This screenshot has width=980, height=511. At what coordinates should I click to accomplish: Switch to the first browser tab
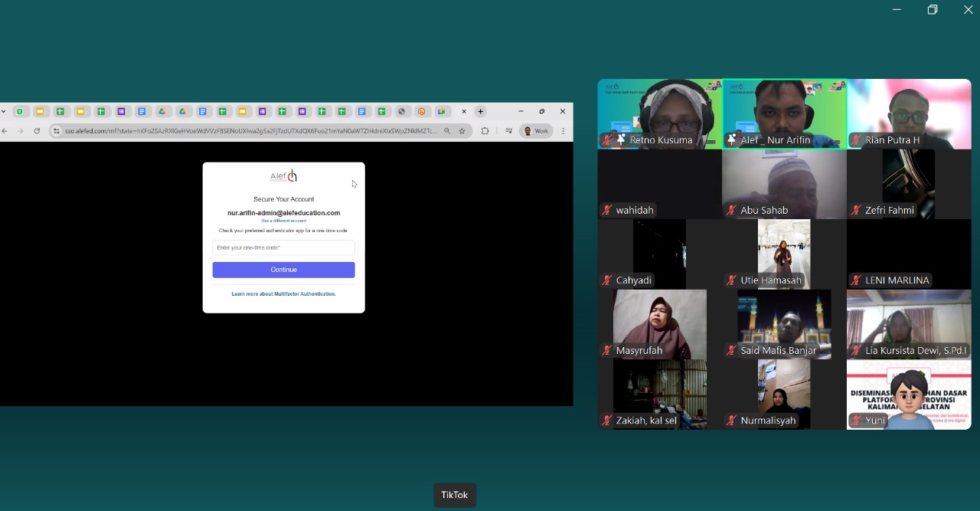point(20,112)
